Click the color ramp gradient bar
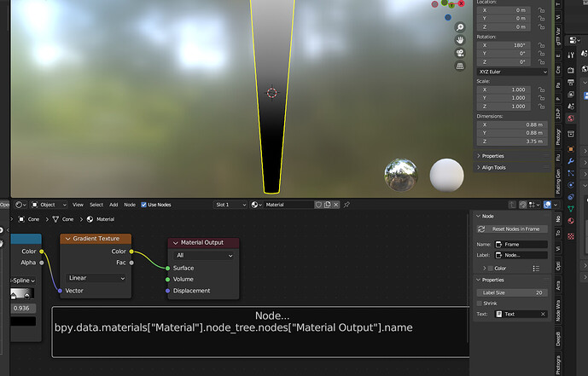The width and height of the screenshot is (588, 376). tap(22, 293)
